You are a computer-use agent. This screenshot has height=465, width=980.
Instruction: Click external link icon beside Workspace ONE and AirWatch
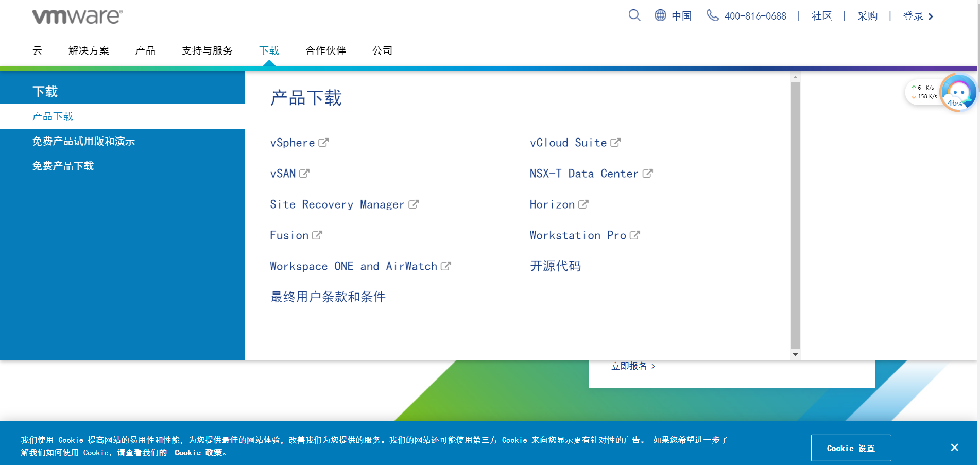446,266
